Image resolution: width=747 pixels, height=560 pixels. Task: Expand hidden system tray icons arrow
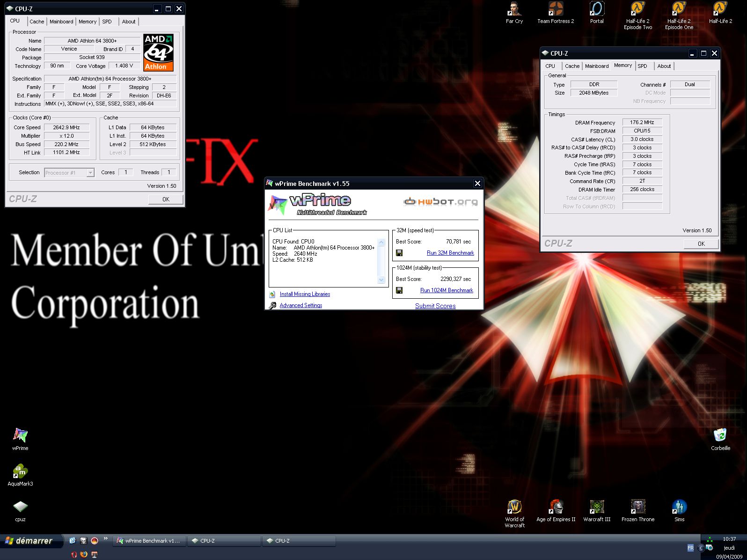pos(701,548)
